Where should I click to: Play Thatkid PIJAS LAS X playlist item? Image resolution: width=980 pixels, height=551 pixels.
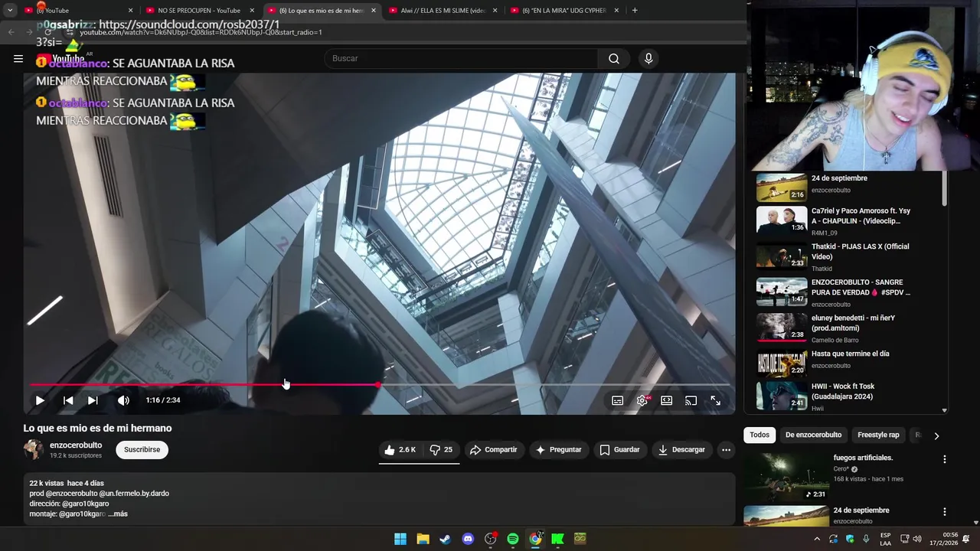pos(846,256)
